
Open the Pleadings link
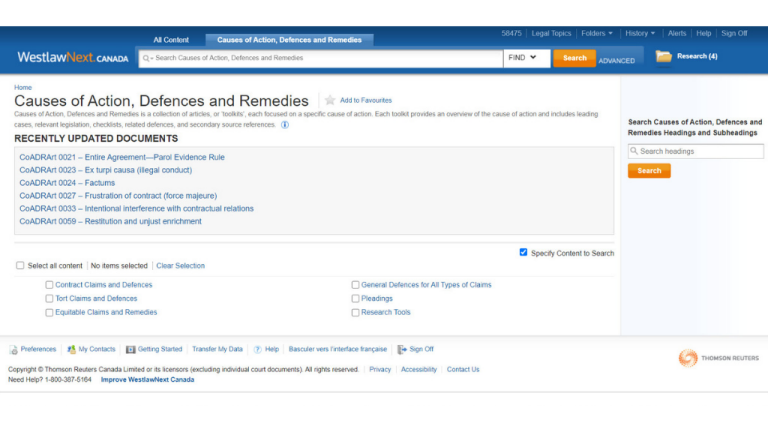(x=377, y=298)
